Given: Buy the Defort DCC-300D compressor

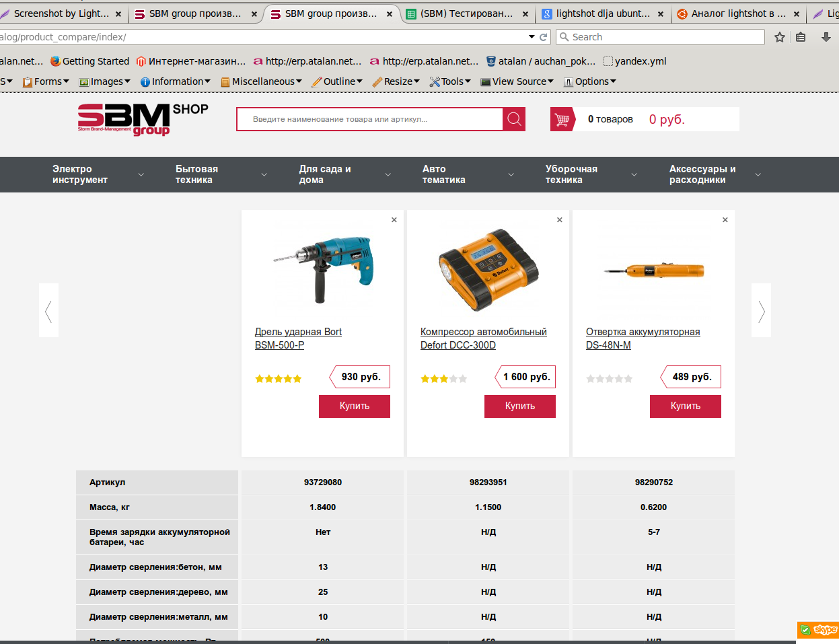Looking at the screenshot, I should [520, 406].
